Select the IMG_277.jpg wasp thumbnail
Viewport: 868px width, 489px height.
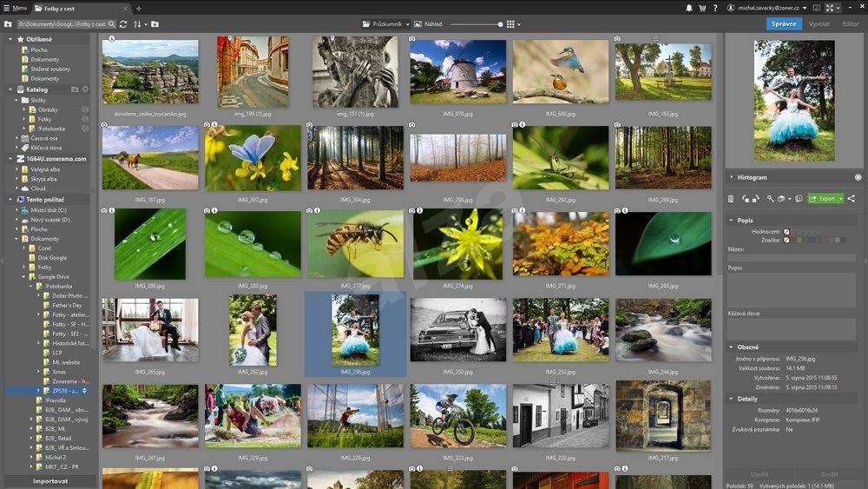coord(355,244)
